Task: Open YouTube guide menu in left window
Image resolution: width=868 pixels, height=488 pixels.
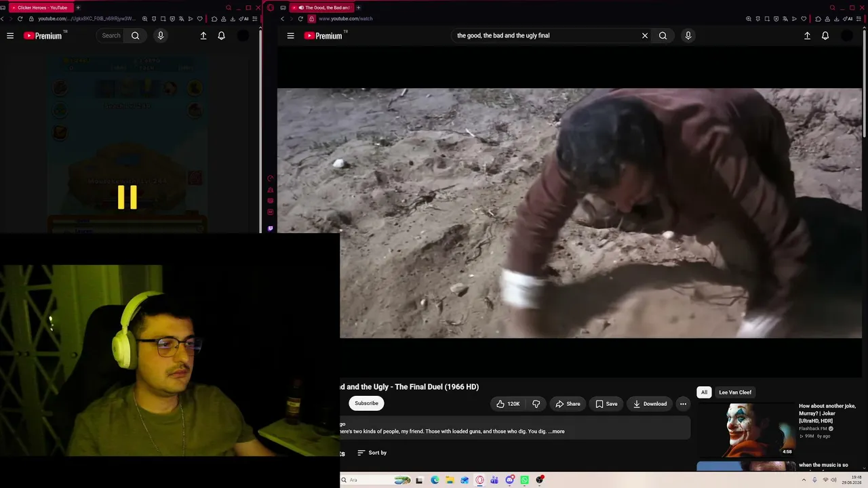Action: click(x=10, y=36)
